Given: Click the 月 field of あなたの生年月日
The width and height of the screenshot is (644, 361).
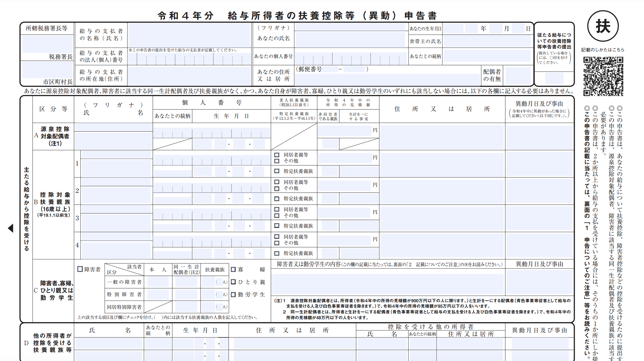Looking at the screenshot, I should [496, 29].
